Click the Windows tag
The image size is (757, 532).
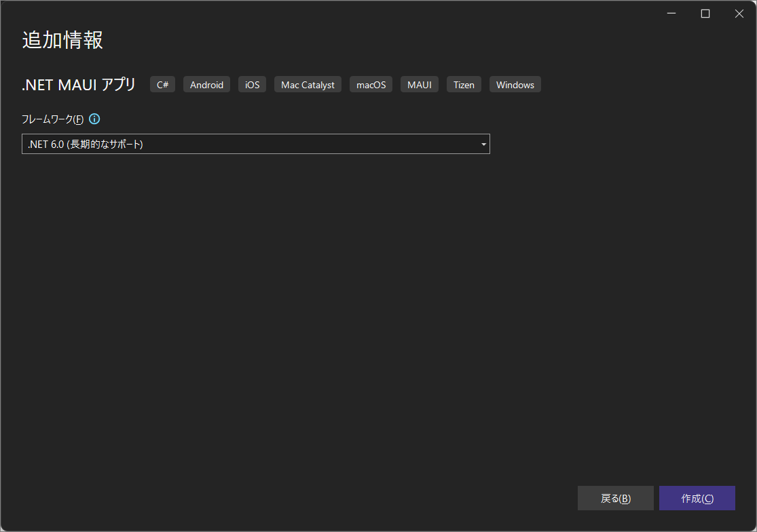click(x=515, y=84)
